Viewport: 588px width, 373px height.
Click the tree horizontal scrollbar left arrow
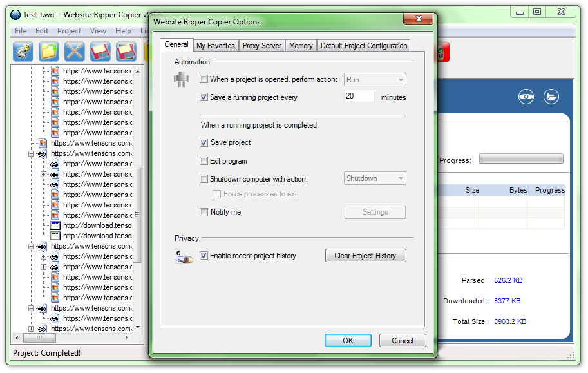(17, 338)
